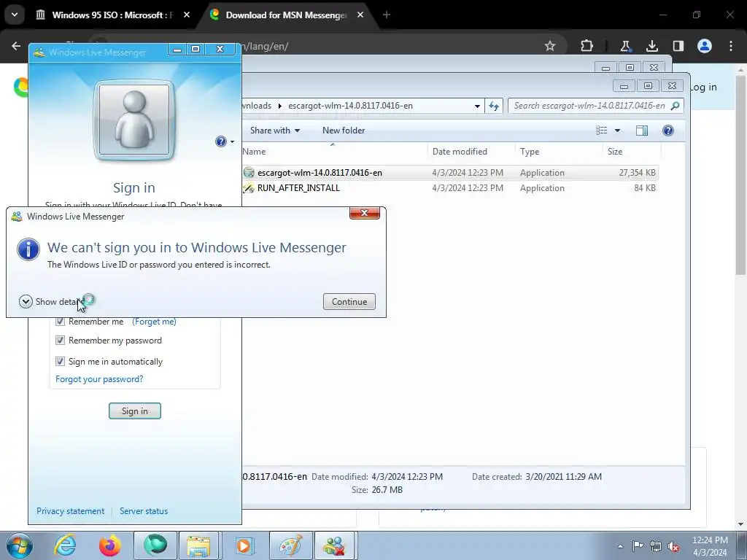The width and height of the screenshot is (747, 560).
Task: Click the muted volume tray icon
Action: tap(673, 546)
